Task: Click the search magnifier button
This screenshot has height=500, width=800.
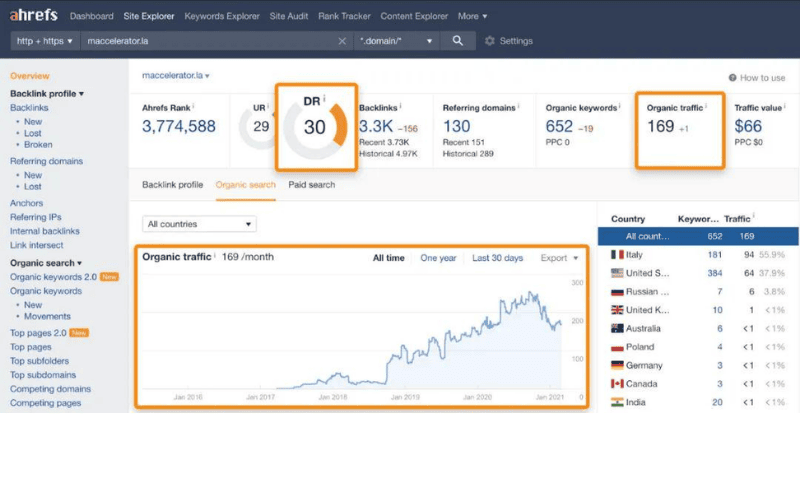Action: tap(458, 41)
